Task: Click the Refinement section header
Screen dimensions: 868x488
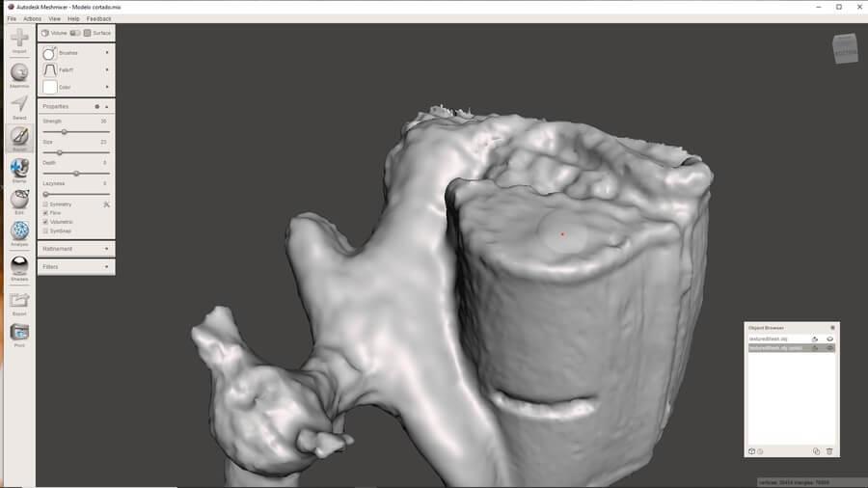Action: click(x=76, y=249)
